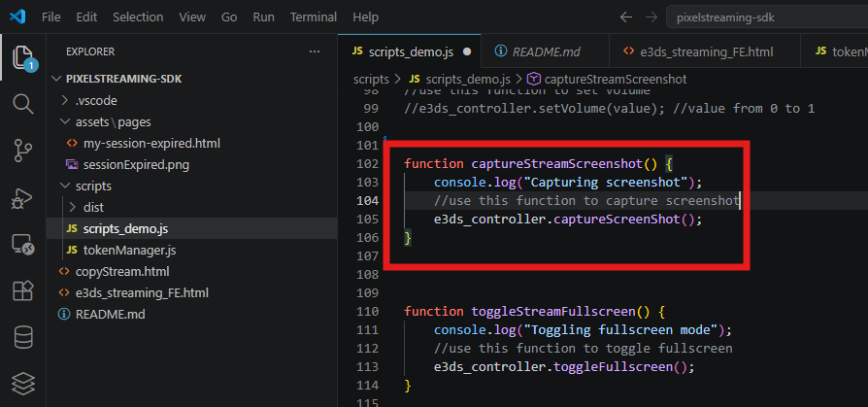868x407 pixels.
Task: Click the VS Code logo icon
Action: 17,17
